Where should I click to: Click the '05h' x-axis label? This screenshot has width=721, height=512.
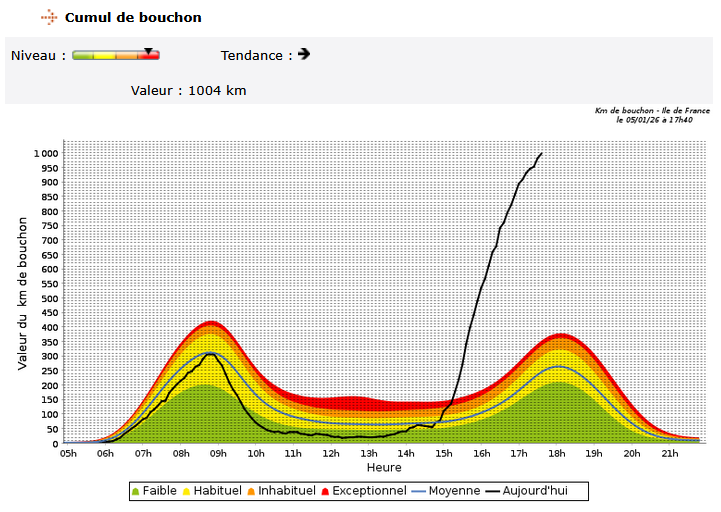coord(68,454)
